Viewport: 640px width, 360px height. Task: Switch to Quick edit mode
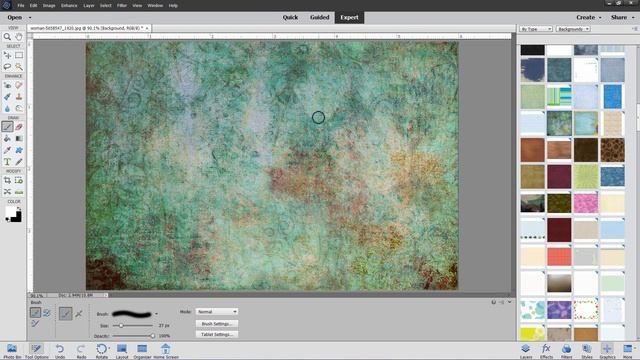click(290, 18)
